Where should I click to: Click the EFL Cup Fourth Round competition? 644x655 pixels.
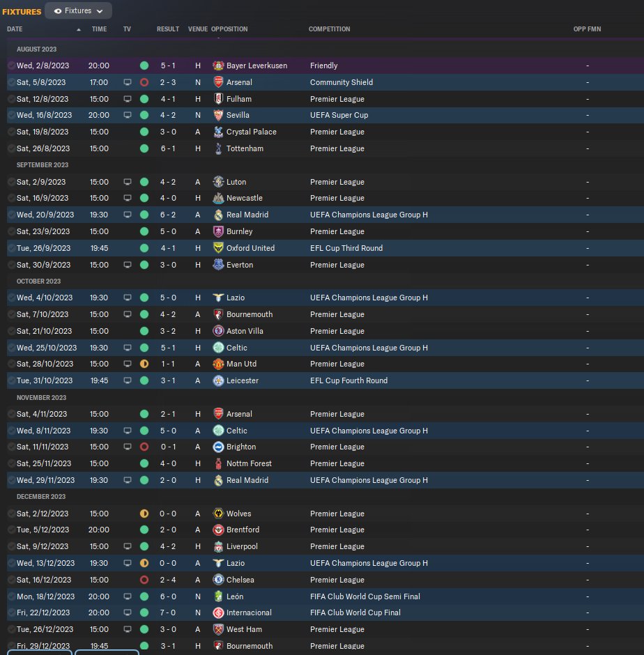tap(348, 380)
